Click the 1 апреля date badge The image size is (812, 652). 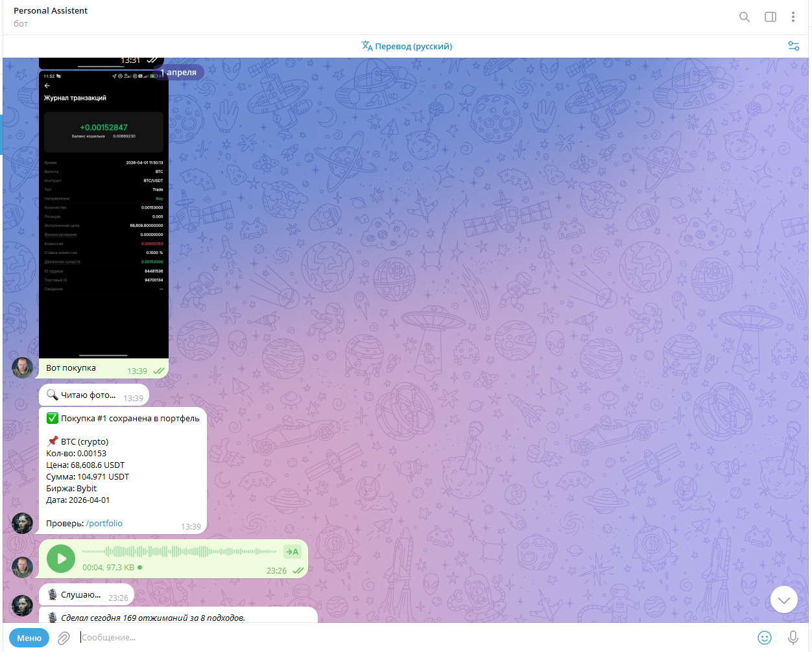pyautogui.click(x=178, y=72)
